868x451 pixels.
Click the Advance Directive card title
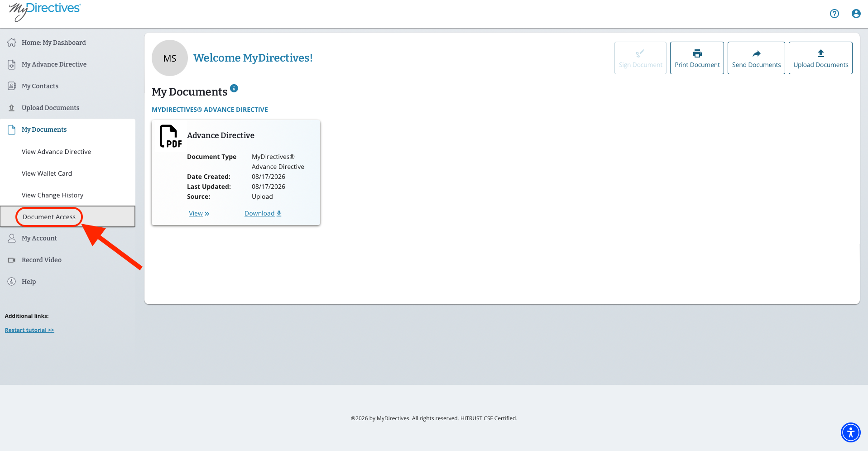point(221,135)
